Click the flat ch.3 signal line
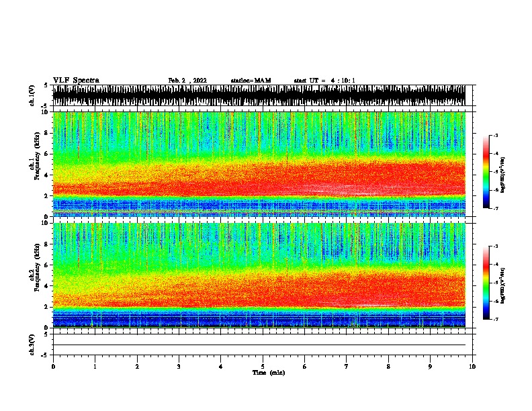 pos(259,345)
